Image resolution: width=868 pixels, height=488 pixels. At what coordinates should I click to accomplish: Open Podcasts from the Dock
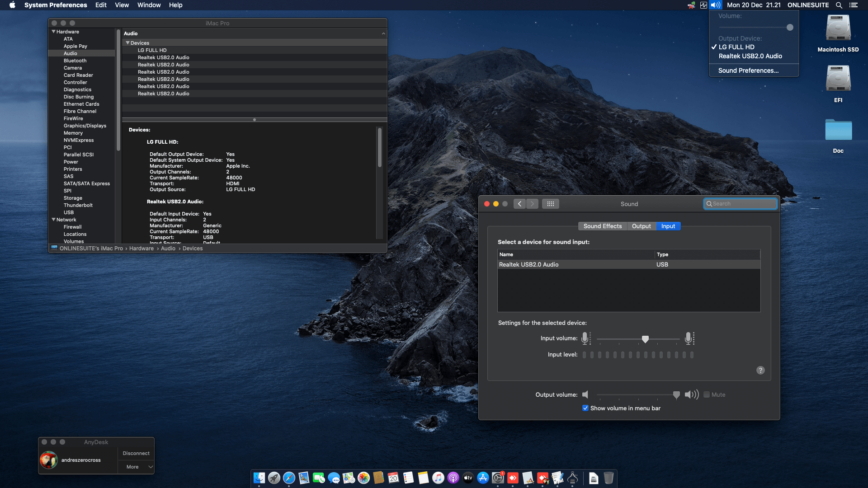click(453, 478)
